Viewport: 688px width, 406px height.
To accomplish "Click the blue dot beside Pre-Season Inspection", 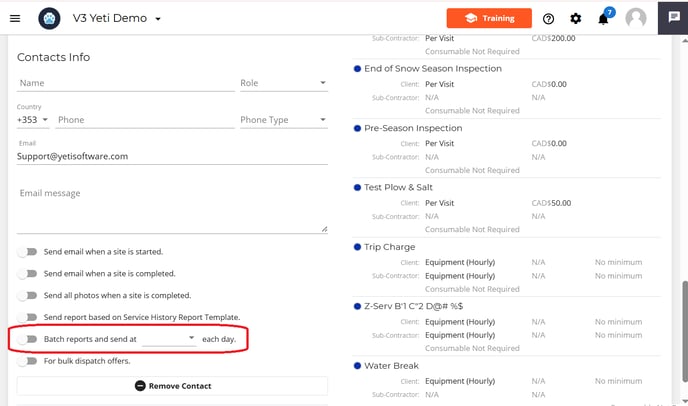I will [x=357, y=128].
